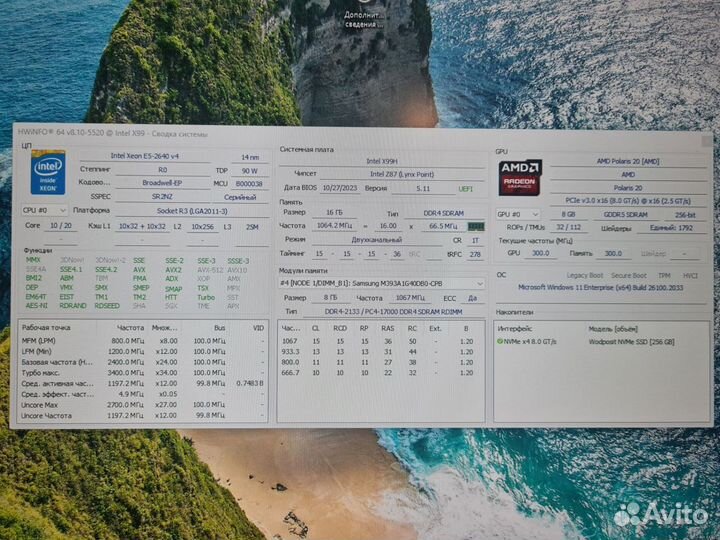The height and width of the screenshot is (540, 720).
Task: Click the green memory module chip icon
Action: (x=476, y=226)
